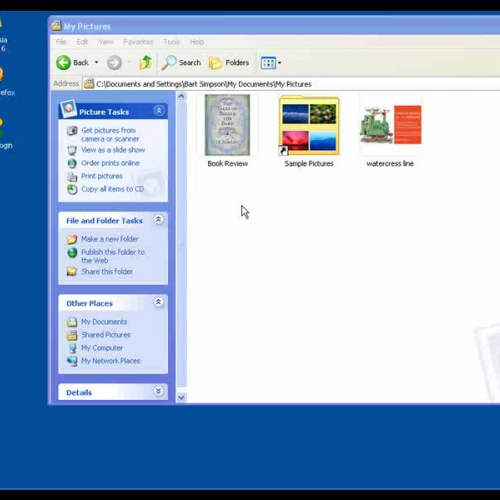500x500 pixels.
Task: Click the green Back arrow icon
Action: point(63,63)
